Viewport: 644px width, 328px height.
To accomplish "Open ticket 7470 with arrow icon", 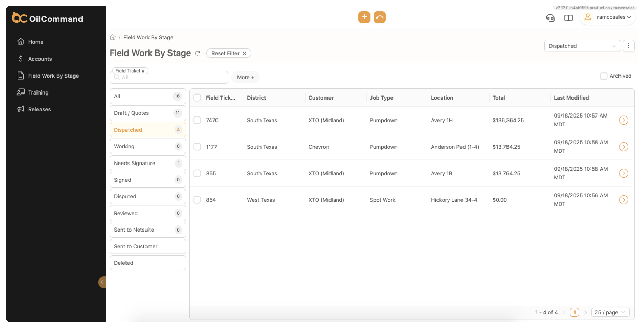I will click(623, 120).
